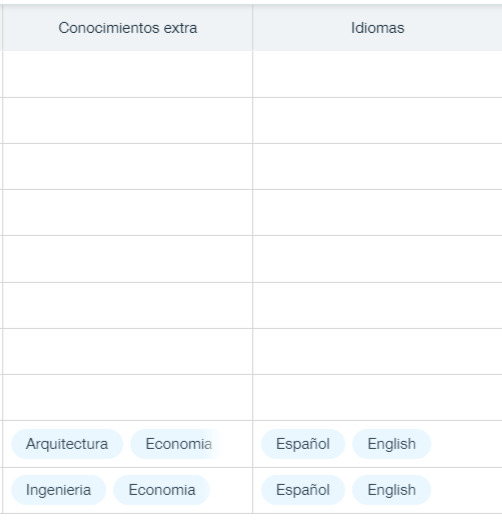
Task: Click English tag in the Ingenieria row
Action: (x=392, y=490)
